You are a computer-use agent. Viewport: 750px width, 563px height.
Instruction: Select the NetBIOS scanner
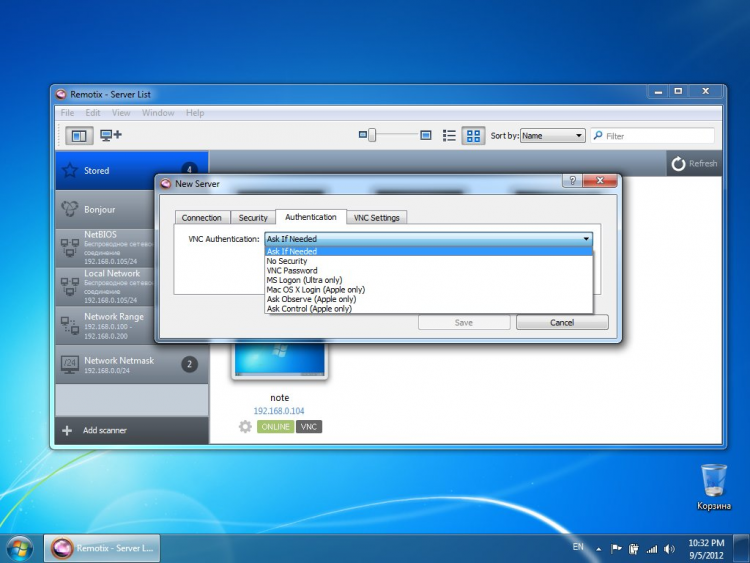pyautogui.click(x=105, y=248)
